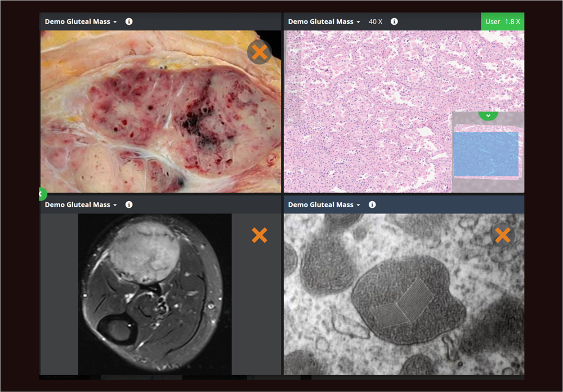Open info for the MRI scan panel
563x392 pixels.
(129, 204)
